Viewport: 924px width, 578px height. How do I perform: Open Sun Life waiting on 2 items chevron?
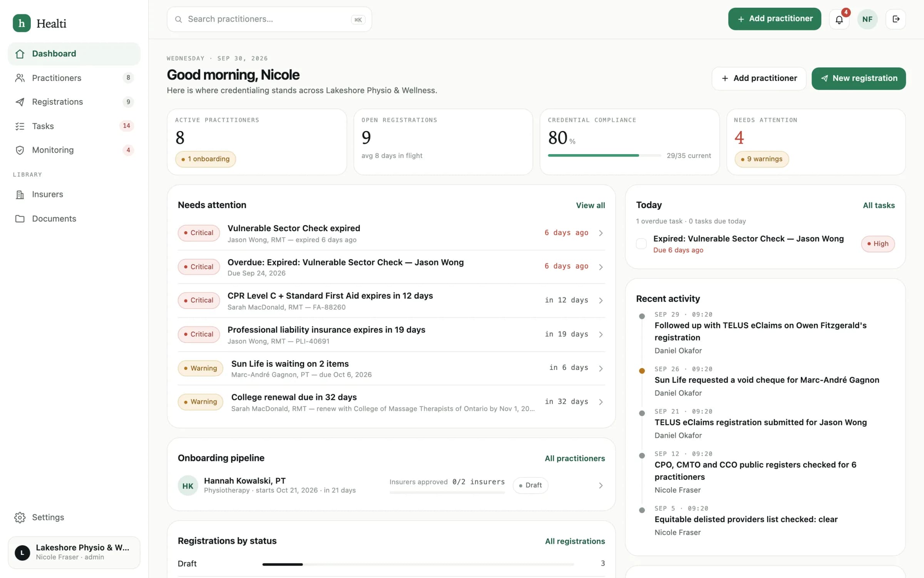tap(601, 368)
